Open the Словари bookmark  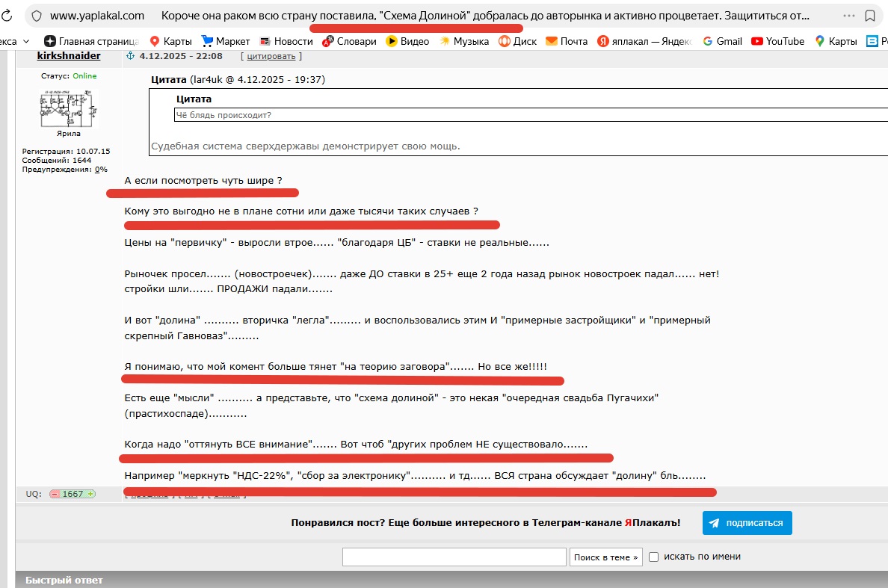point(349,41)
